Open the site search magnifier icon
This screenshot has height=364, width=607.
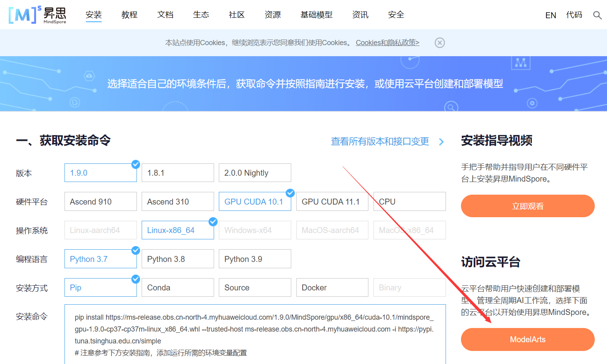598,15
